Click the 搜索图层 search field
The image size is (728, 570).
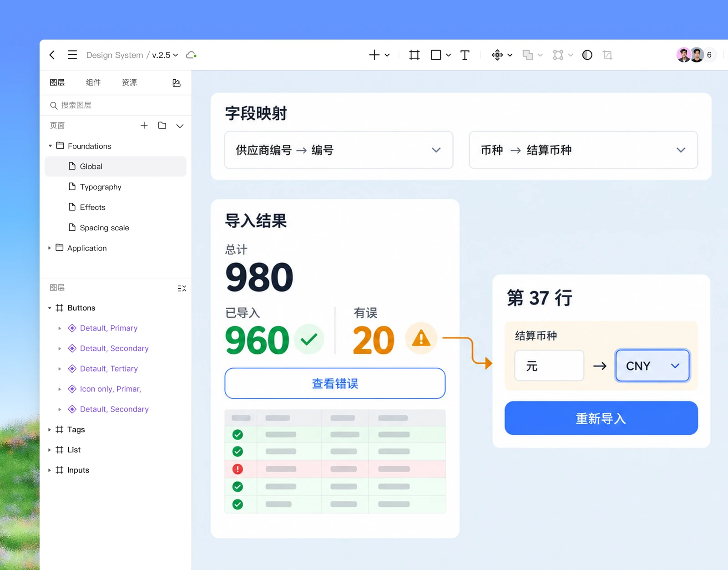pyautogui.click(x=116, y=105)
